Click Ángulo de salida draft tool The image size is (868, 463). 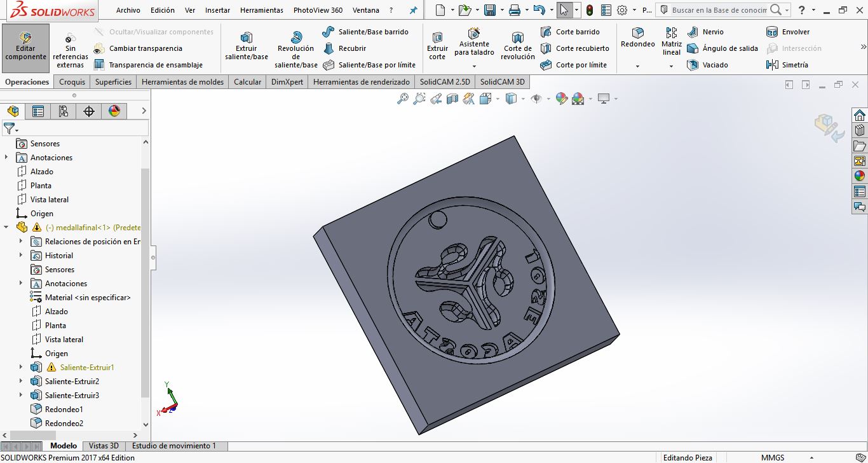tap(722, 48)
